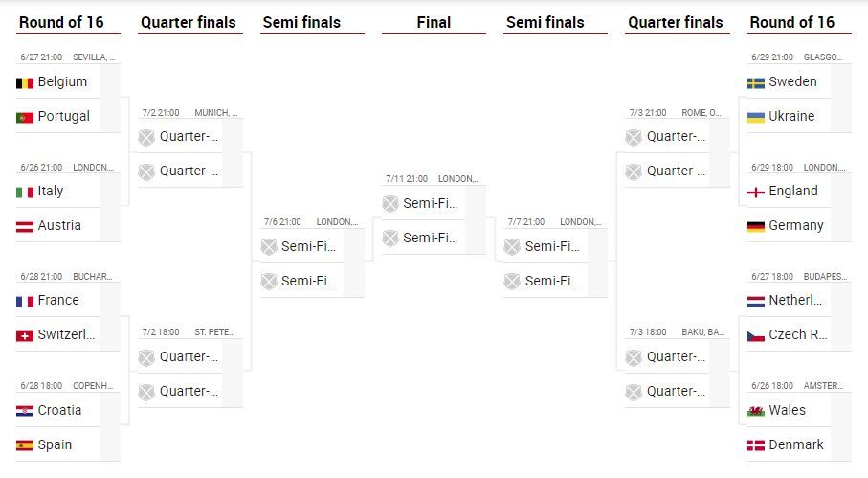Open the Spain team link
Screen dimensions: 868x478
tap(55, 445)
